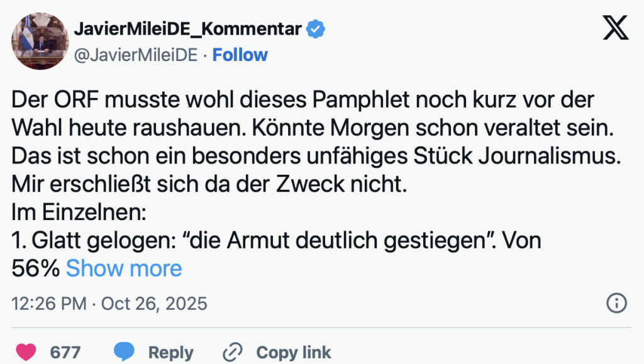Expand the tweet with Show more
Viewport: 644px width, 364px height.
click(124, 268)
